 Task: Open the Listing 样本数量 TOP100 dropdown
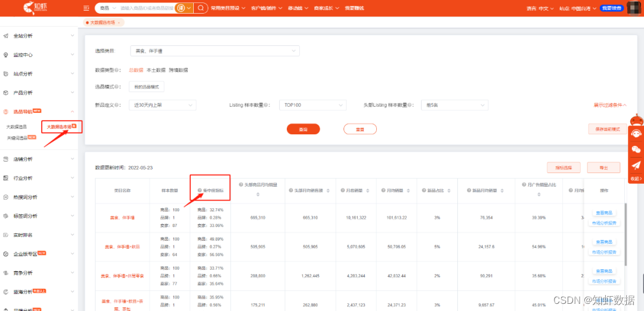(313, 105)
